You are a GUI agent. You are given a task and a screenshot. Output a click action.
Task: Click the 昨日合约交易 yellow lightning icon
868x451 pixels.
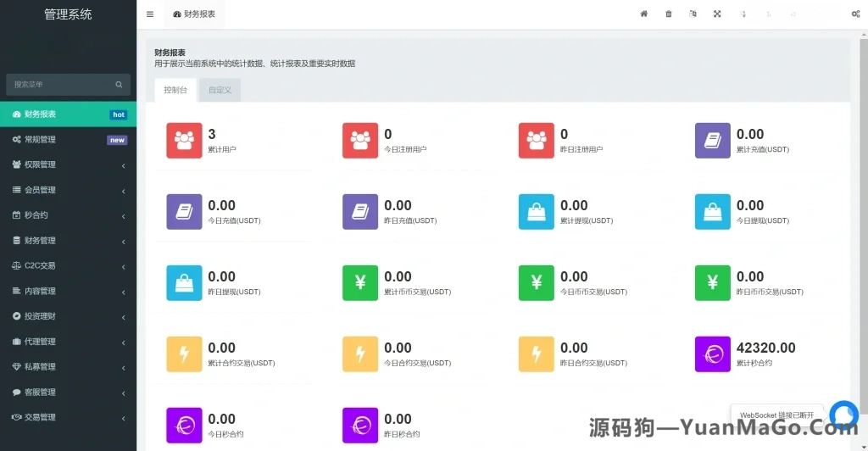click(x=537, y=354)
